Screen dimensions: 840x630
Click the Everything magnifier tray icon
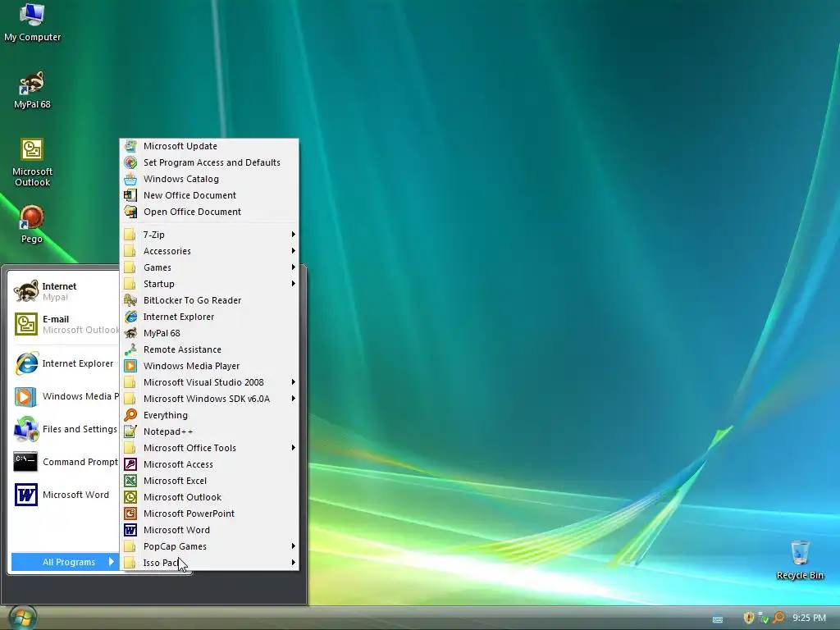779,618
